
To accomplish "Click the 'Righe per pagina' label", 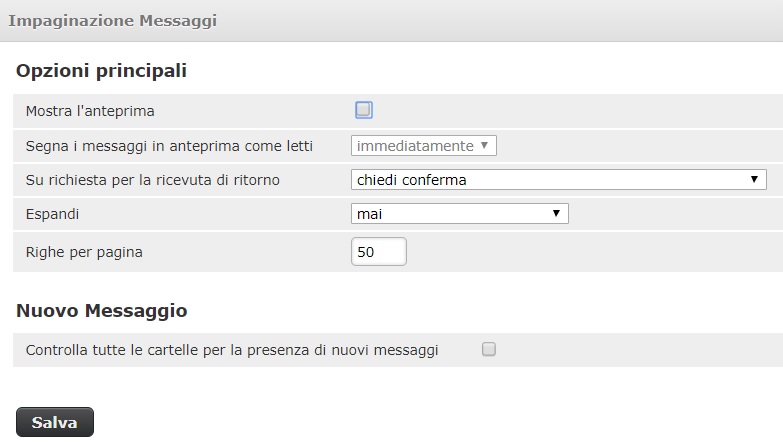I will [84, 252].
